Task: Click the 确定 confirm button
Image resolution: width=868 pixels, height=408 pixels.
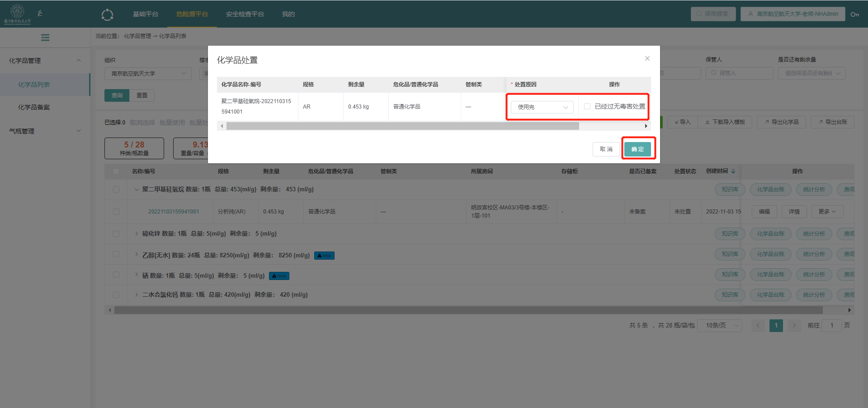Action: (637, 149)
